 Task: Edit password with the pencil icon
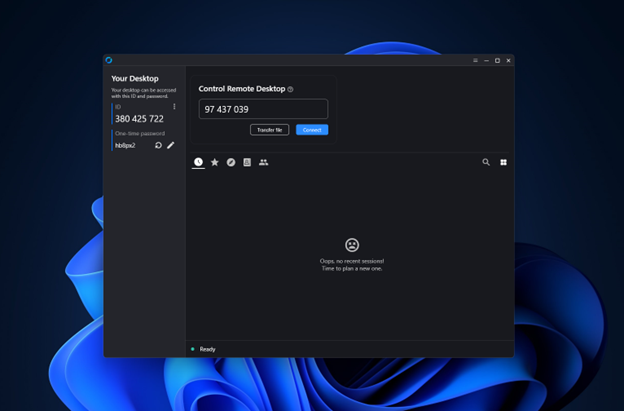pos(171,145)
